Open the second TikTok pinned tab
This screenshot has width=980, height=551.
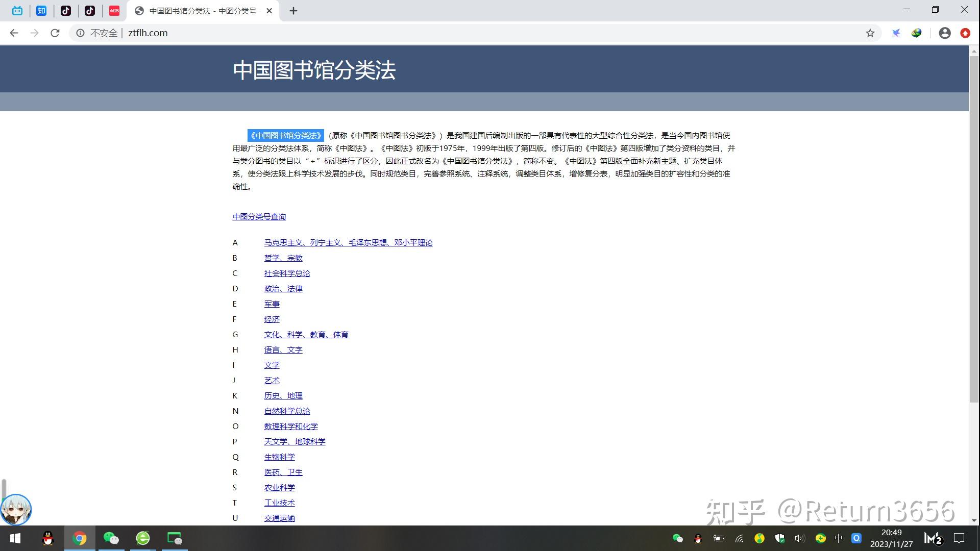click(90, 11)
